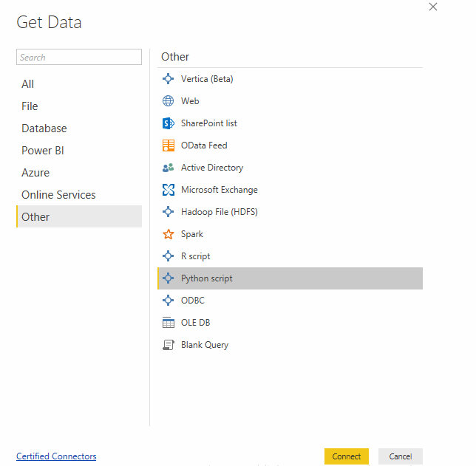The width and height of the screenshot is (476, 466).
Task: Click the Spark star icon
Action: click(x=168, y=234)
